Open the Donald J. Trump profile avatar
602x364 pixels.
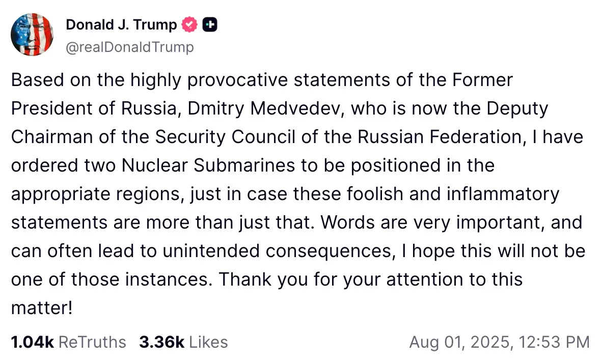click(x=32, y=35)
